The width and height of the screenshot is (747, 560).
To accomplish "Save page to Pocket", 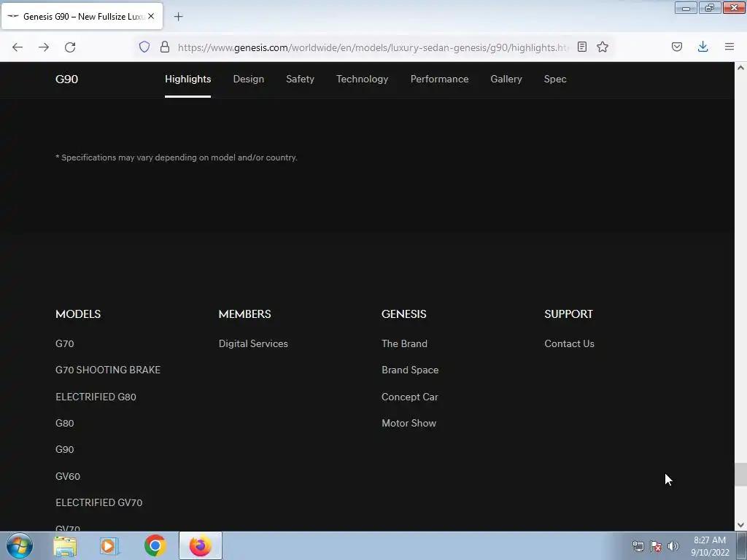I will point(677,47).
